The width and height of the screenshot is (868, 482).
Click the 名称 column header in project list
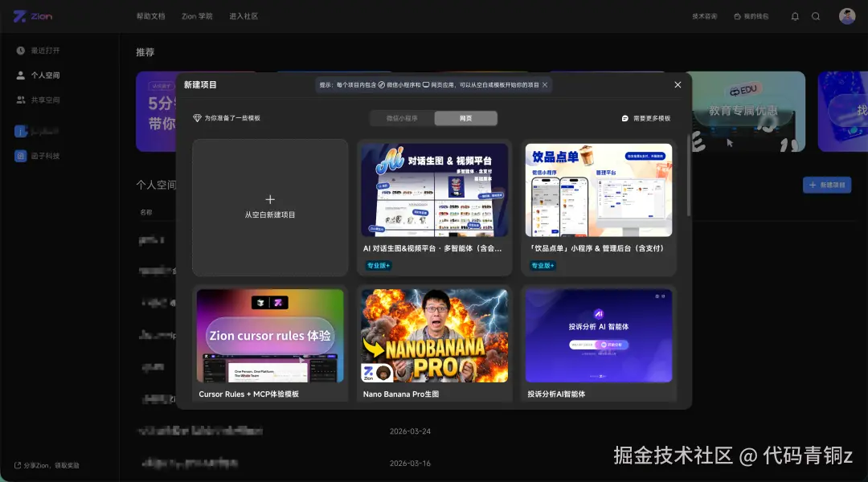146,212
